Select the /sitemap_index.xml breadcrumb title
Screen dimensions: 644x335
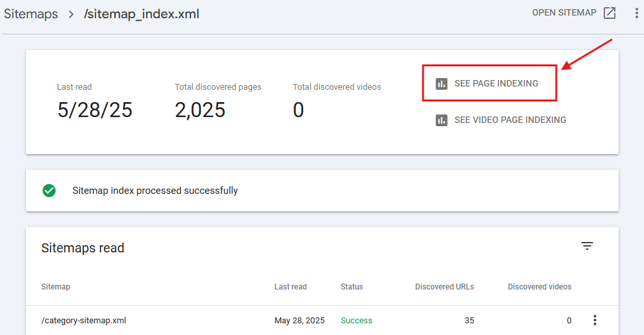pos(141,14)
